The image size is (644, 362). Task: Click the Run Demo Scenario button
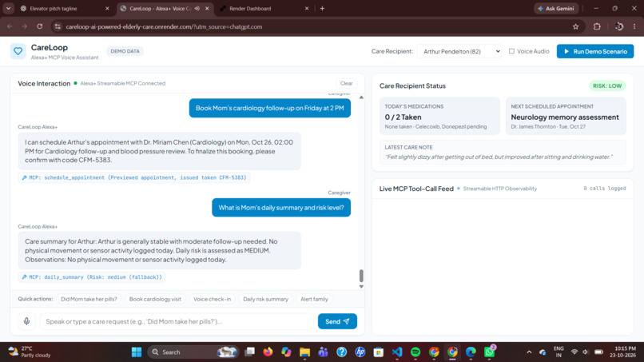(x=595, y=51)
